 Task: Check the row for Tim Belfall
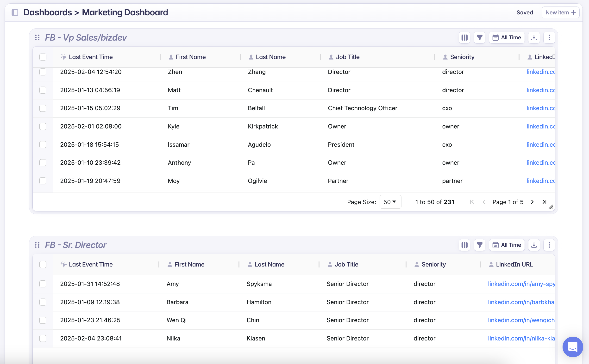tap(43, 108)
